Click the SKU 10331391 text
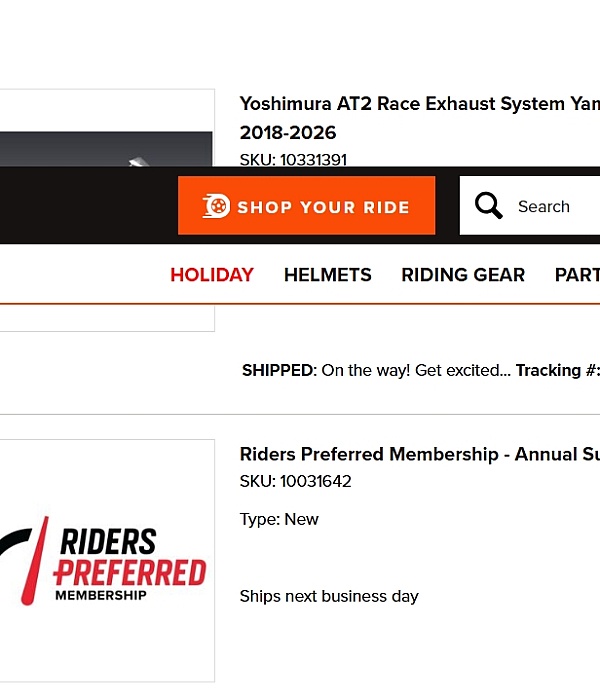The width and height of the screenshot is (600, 699). coord(293,160)
